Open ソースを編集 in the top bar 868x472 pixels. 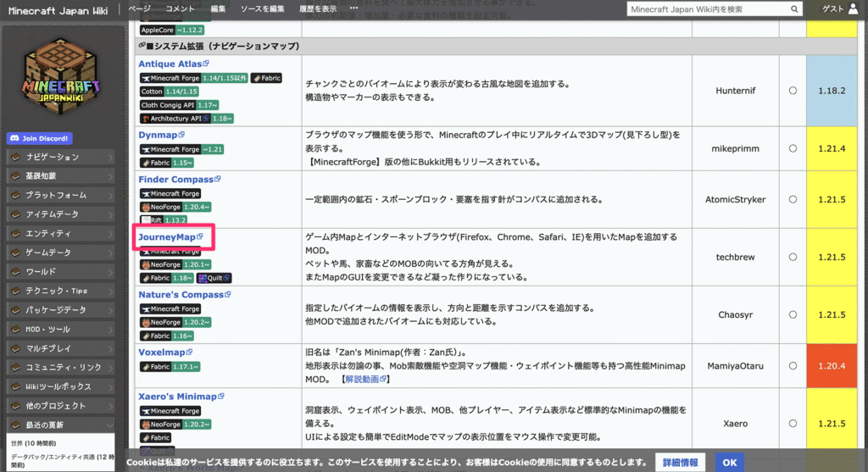click(x=263, y=8)
